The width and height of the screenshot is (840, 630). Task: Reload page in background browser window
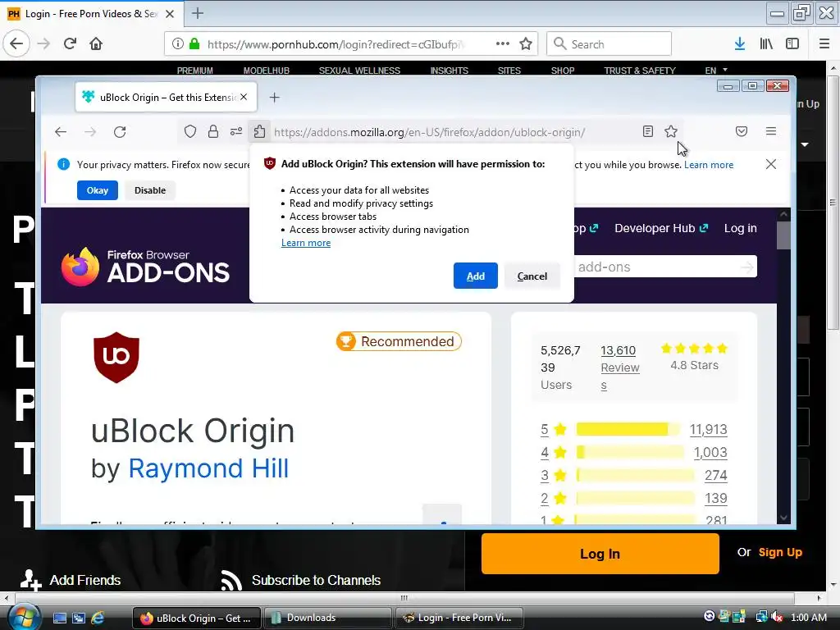pos(71,43)
